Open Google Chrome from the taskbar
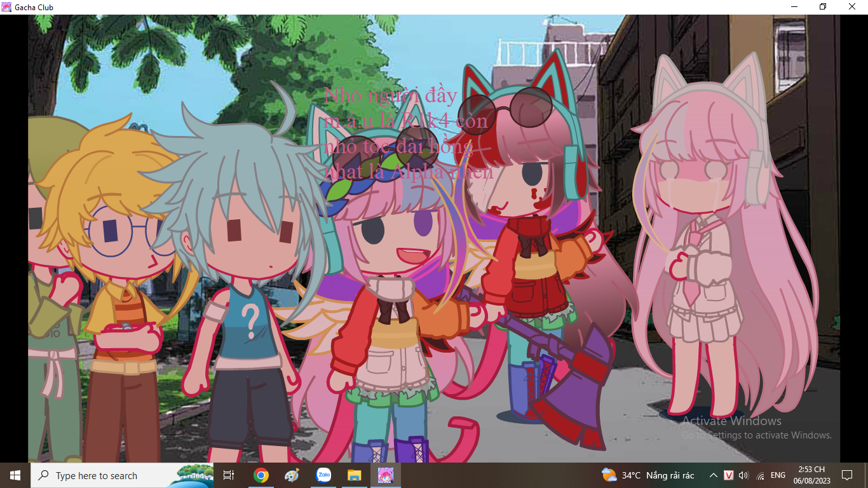Image resolution: width=868 pixels, height=488 pixels. pos(261,475)
